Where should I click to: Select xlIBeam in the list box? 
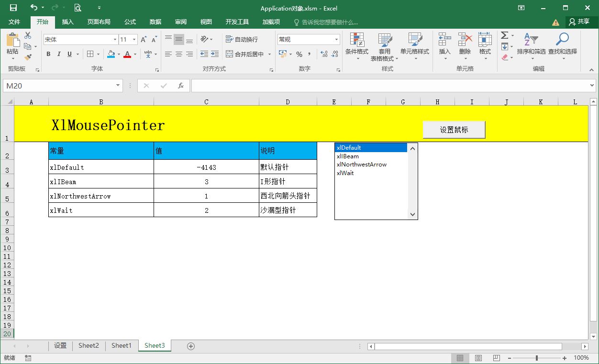click(347, 156)
